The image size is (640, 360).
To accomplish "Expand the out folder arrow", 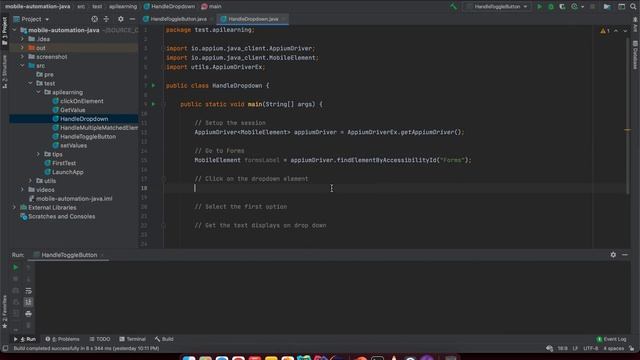I will 22,48.
